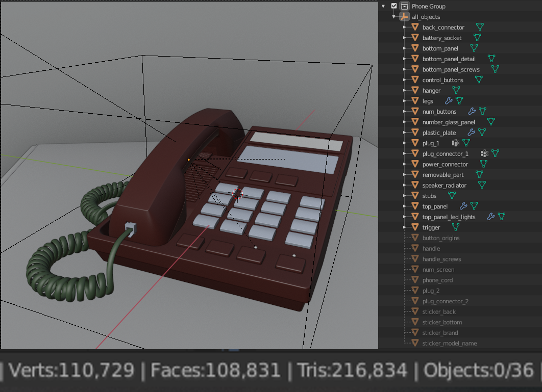Select sticker_model_name in the outliner
542x392 pixels.
(x=449, y=344)
